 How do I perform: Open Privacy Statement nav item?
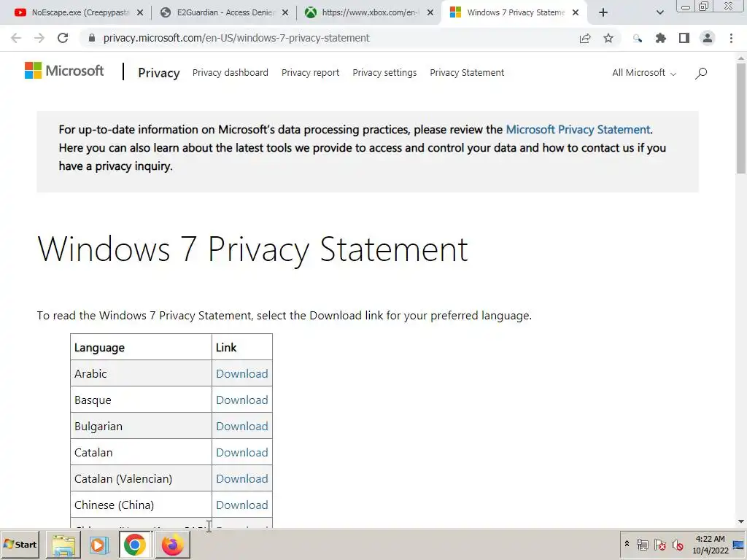coord(467,73)
